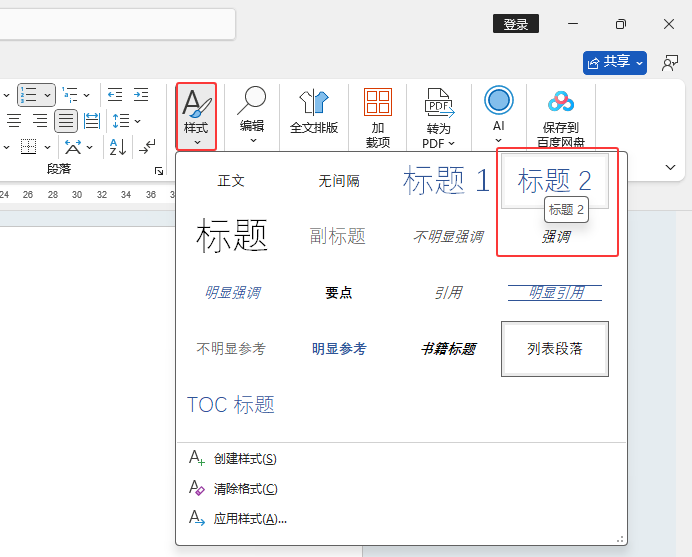
Task: Apply distributed alignment to paragraph
Action: click(x=92, y=121)
